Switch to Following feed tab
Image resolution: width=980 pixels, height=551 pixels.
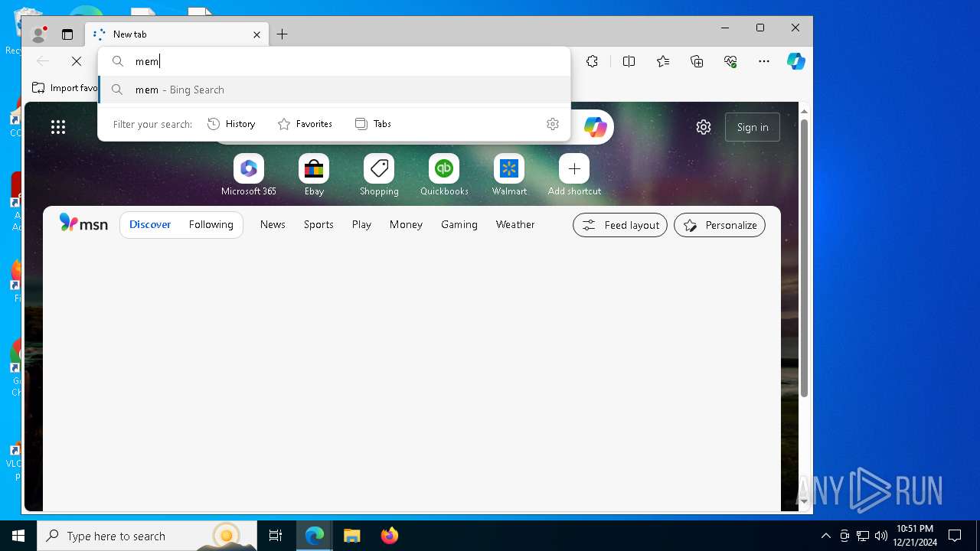[211, 224]
